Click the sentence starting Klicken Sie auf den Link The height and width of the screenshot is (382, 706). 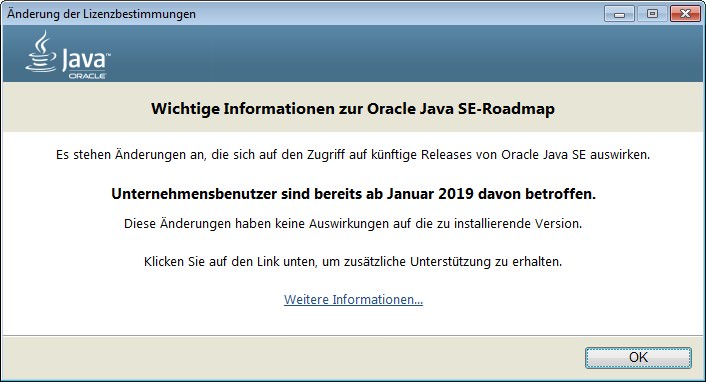[x=353, y=261]
